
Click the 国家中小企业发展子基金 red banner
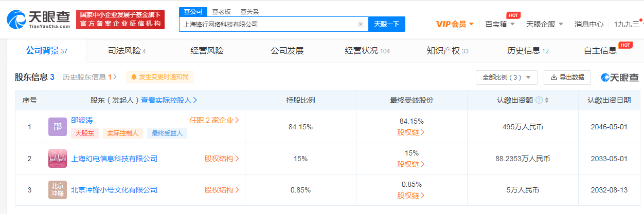point(120,20)
